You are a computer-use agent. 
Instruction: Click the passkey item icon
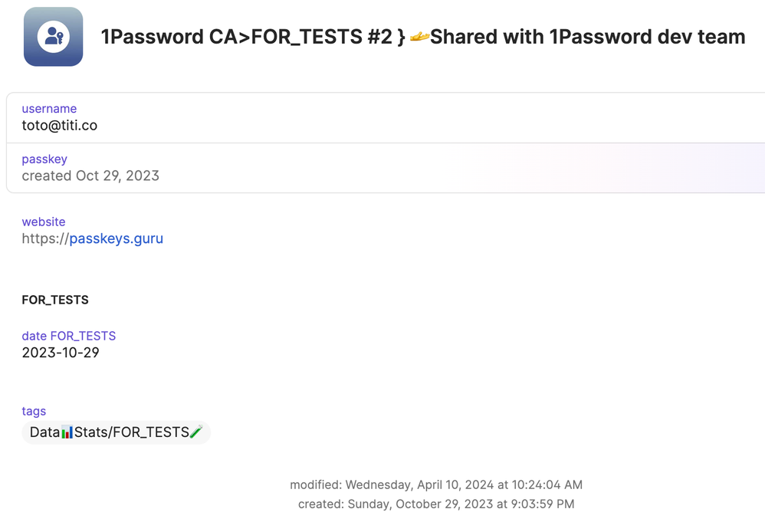(x=54, y=37)
